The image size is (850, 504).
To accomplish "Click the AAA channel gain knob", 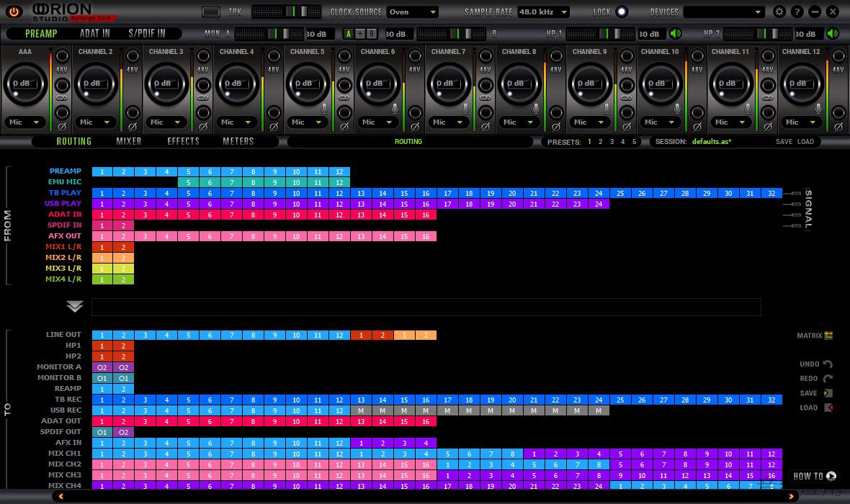I will (x=25, y=84).
